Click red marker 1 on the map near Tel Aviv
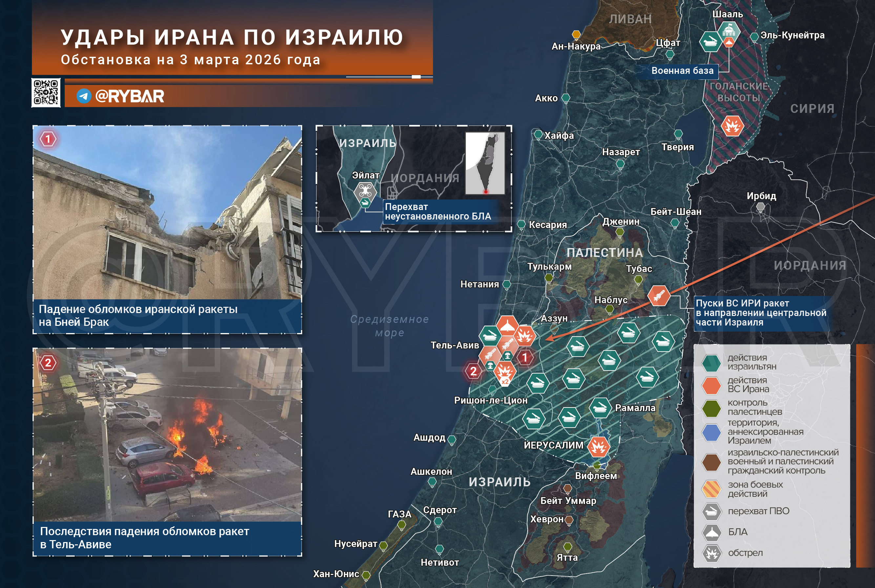Screen dimensions: 875x588 coord(525,357)
